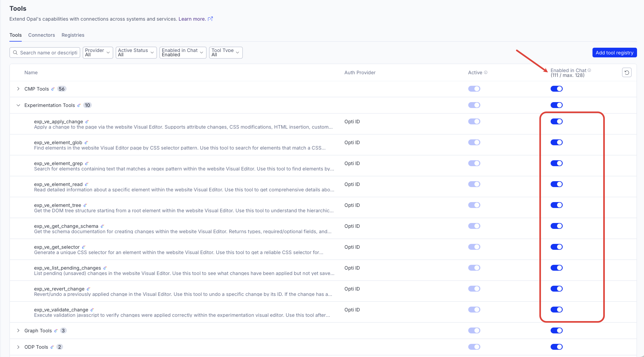Disable chat toggle for exp_ve_element_glob
This screenshot has height=357, width=644.
tap(556, 142)
